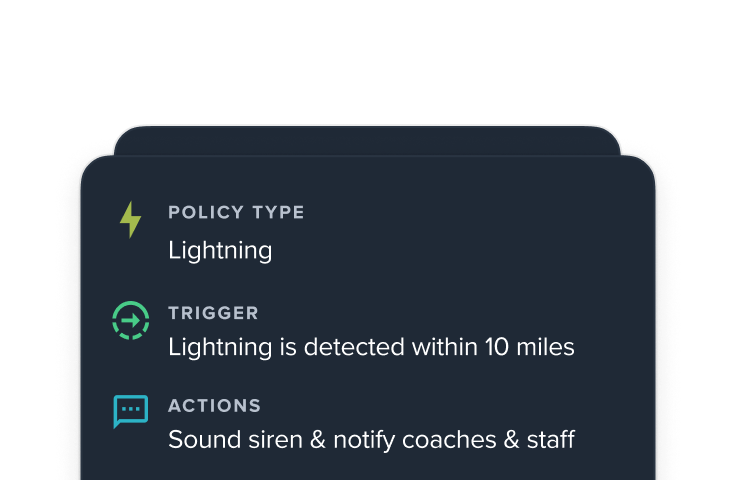Click the Lightning policy type value
The image size is (736, 480).
220,250
